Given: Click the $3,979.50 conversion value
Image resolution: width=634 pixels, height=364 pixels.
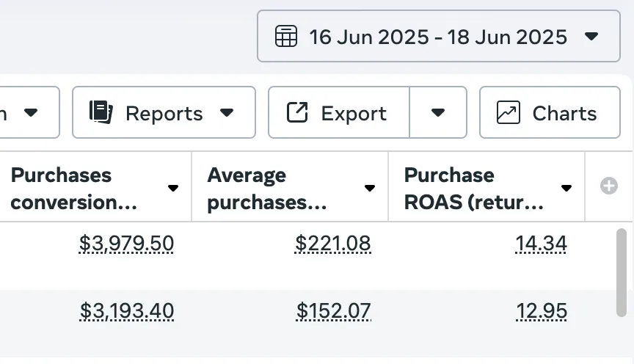Looking at the screenshot, I should click(x=126, y=243).
